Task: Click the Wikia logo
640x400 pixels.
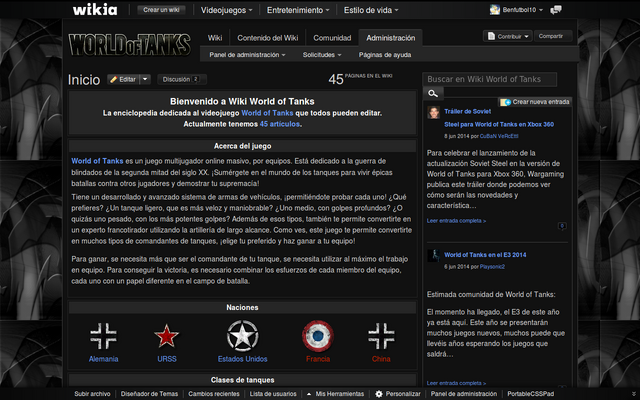Action: (95, 9)
